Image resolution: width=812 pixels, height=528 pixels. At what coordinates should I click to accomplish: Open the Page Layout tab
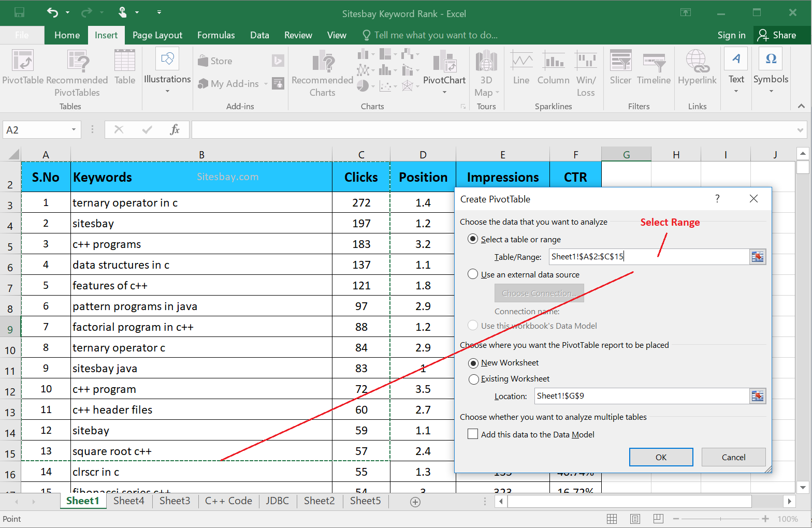pyautogui.click(x=157, y=35)
